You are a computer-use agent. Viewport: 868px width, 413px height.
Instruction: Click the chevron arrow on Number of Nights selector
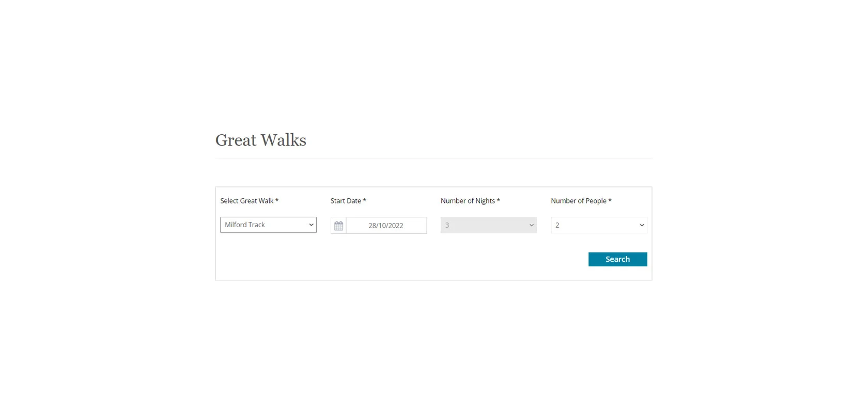coord(531,225)
